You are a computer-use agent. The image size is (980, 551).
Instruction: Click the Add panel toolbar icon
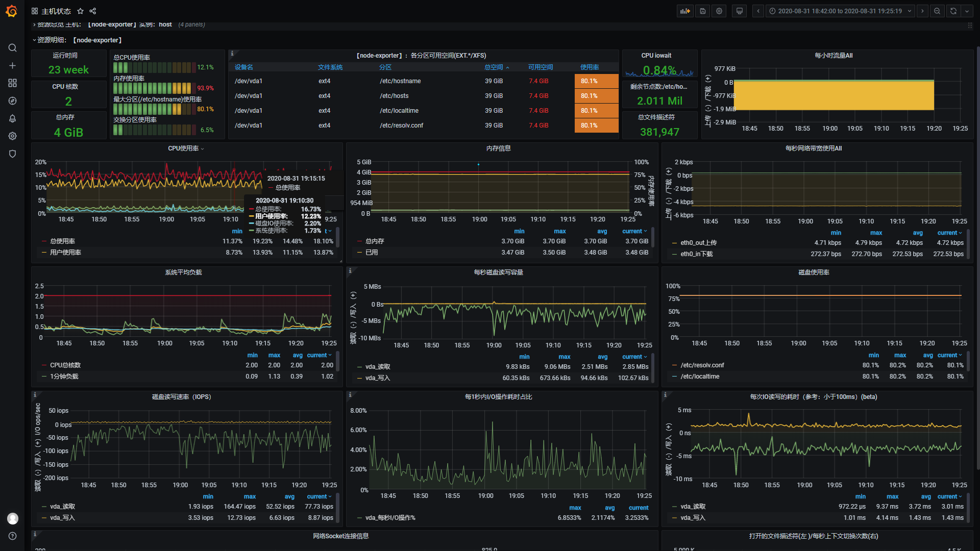point(685,11)
